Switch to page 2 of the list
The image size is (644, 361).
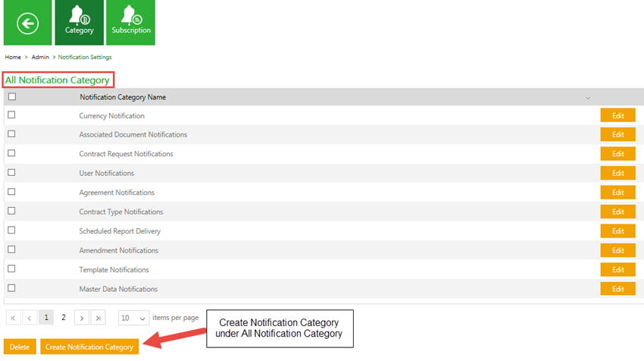pyautogui.click(x=64, y=318)
